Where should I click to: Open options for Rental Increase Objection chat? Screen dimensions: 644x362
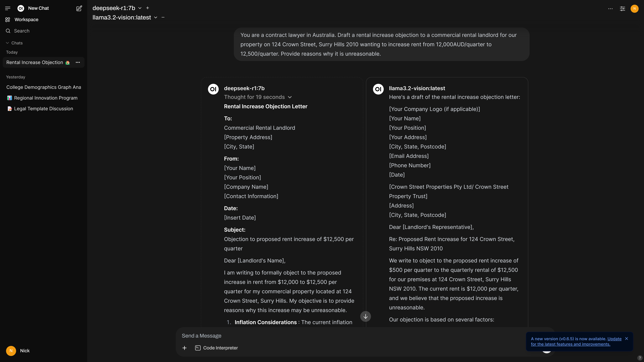pyautogui.click(x=78, y=62)
